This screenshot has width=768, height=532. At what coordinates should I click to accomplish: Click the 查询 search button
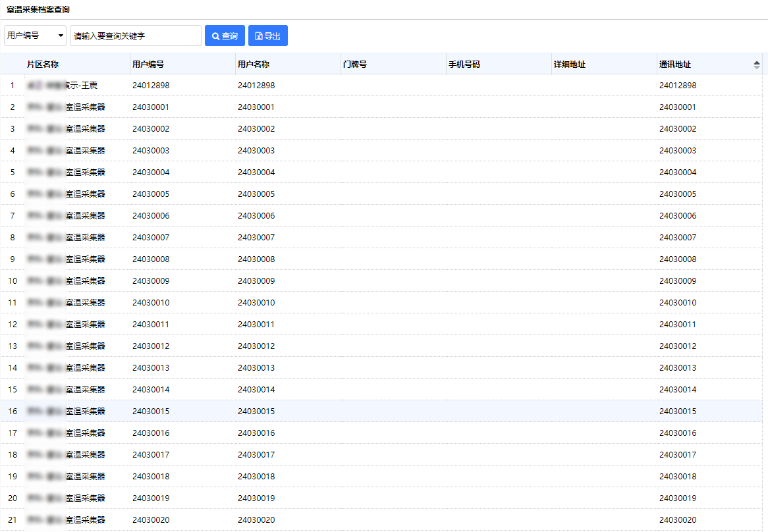225,36
